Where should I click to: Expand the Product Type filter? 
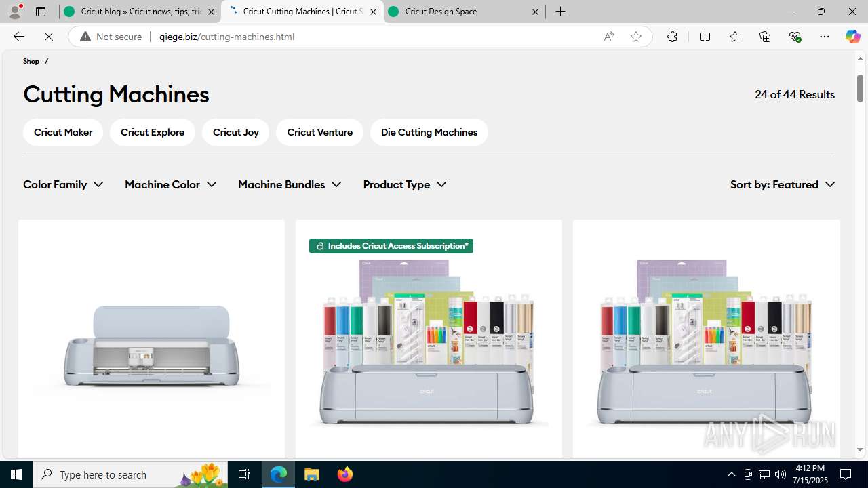point(404,184)
